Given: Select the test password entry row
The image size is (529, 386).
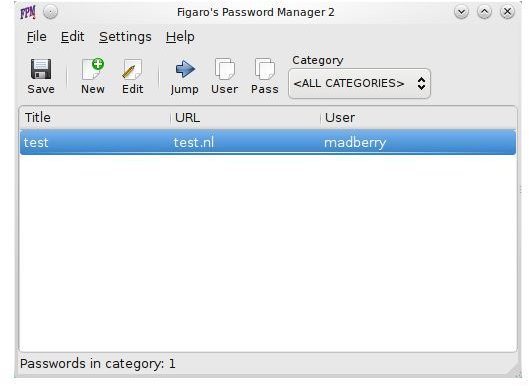Looking at the screenshot, I should point(268,142).
